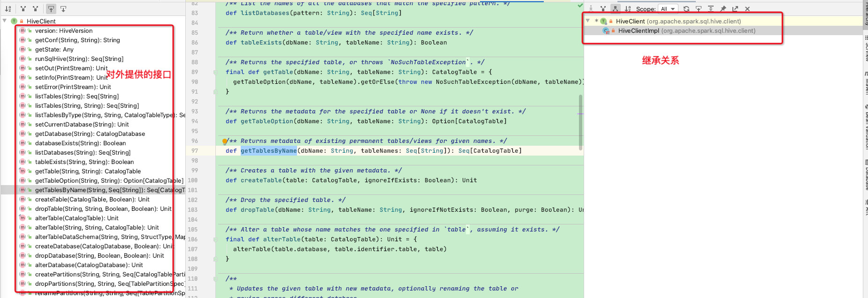This screenshot has width=868, height=298.
Task: Click method icon beside dropPartitions member
Action: (x=22, y=283)
